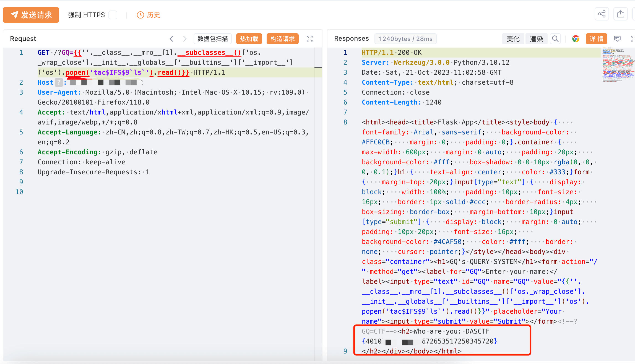Image resolution: width=635 pixels, height=364 pixels.
Task: Go to next request arrow
Action: [x=185, y=39]
